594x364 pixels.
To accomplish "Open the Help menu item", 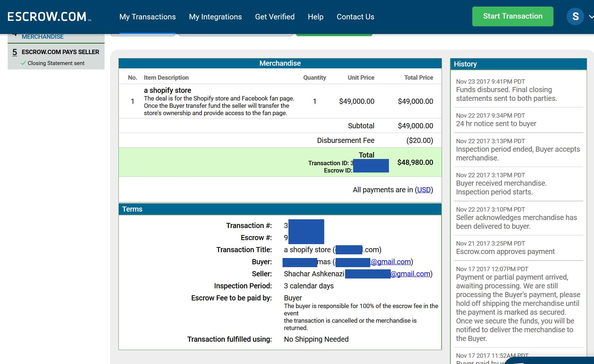I will [x=315, y=17].
